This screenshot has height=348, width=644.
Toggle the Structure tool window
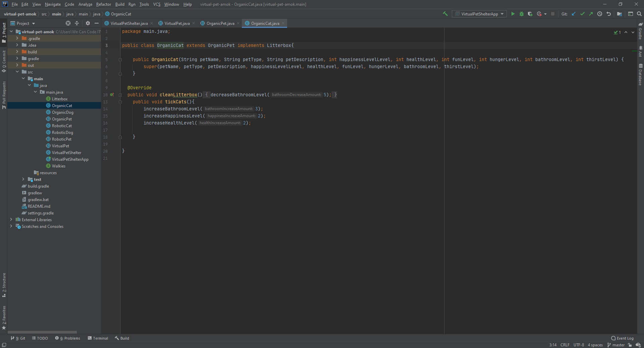click(x=4, y=285)
